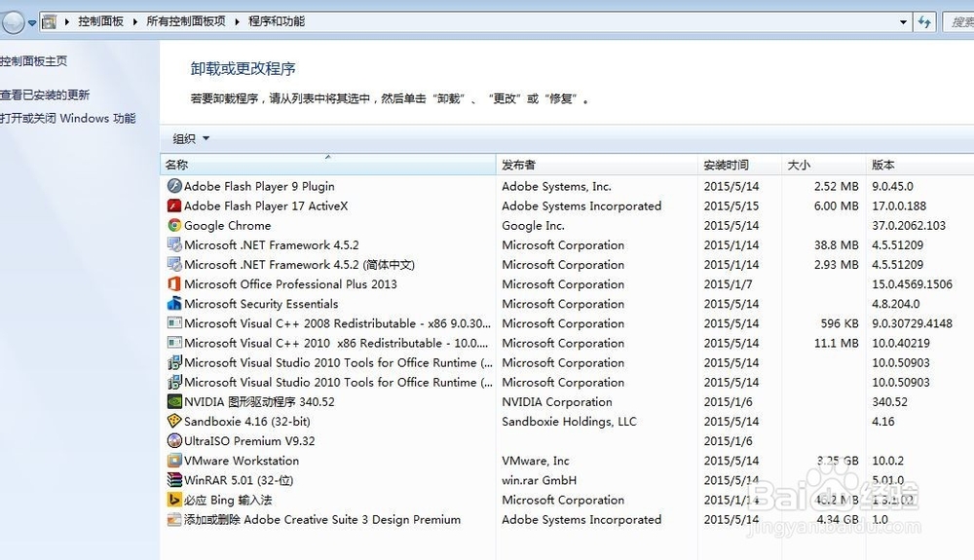Open the recent pages dropdown arrow

tap(32, 23)
